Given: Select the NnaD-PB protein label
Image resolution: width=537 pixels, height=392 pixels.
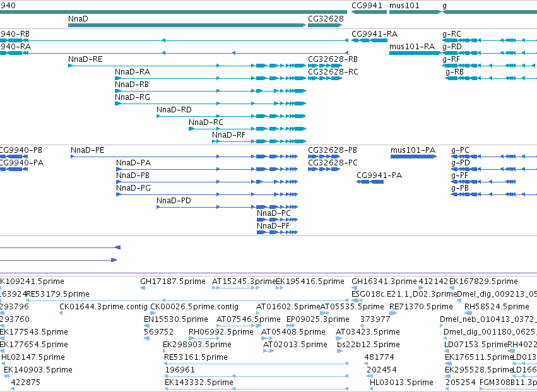Looking at the screenshot, I should point(133,175).
